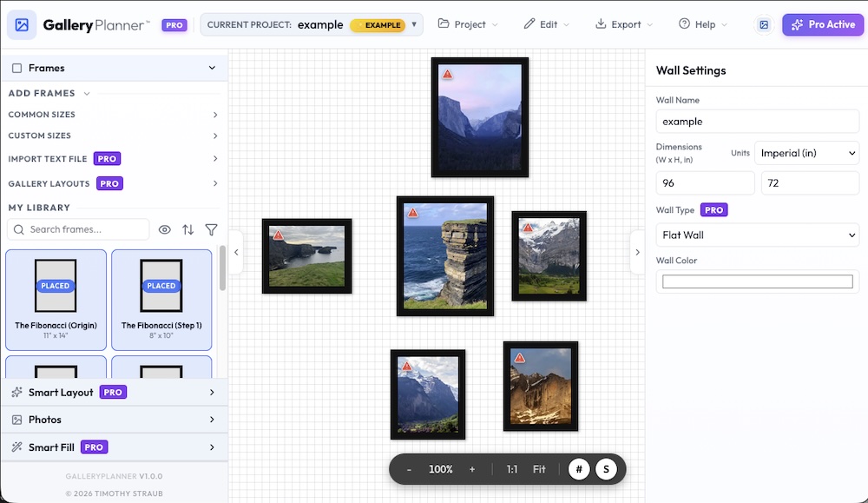Click the image icon beside Pro Active
The height and width of the screenshot is (503, 868).
pyautogui.click(x=763, y=24)
